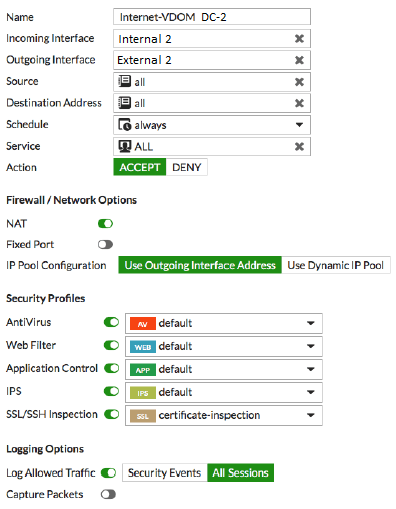Expand the IPS profile dropdown
This screenshot has height=509, width=396.
[224, 392]
